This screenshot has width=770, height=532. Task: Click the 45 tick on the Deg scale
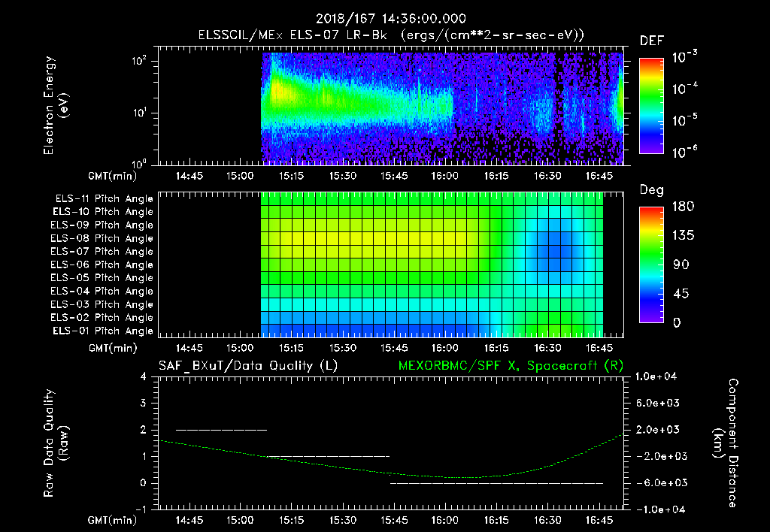point(681,294)
